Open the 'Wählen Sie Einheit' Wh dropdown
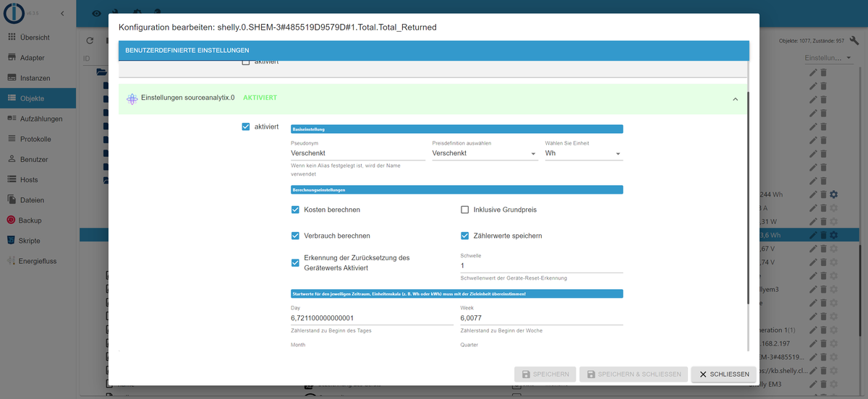The image size is (868, 399). point(584,153)
